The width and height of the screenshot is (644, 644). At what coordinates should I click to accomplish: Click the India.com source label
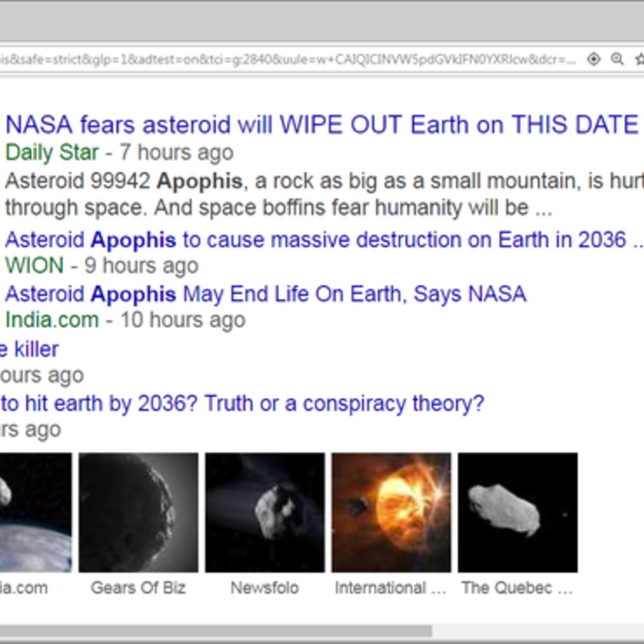pos(52,320)
